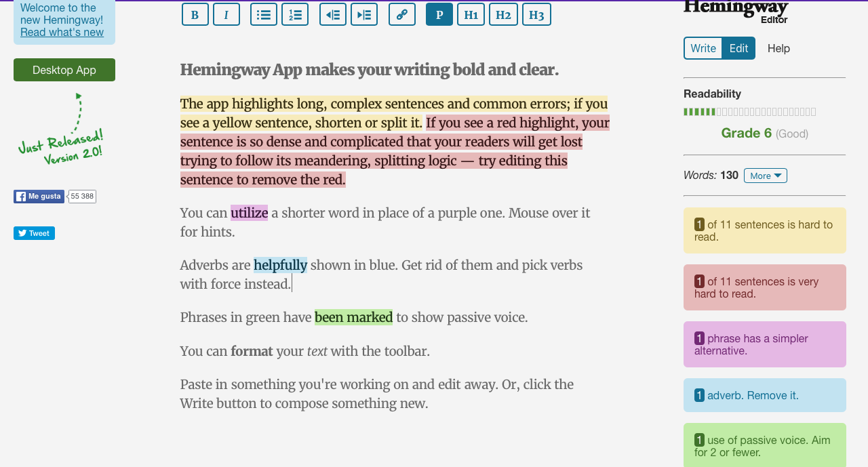Insert a bulleted list

(x=264, y=14)
